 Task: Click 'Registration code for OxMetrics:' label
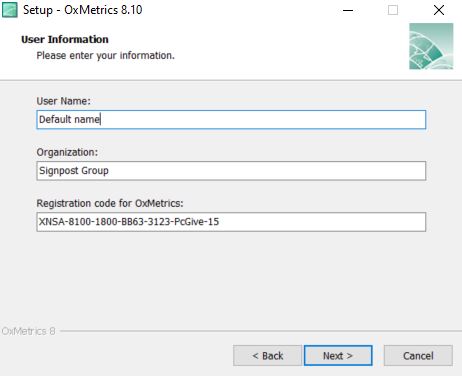tap(110, 203)
